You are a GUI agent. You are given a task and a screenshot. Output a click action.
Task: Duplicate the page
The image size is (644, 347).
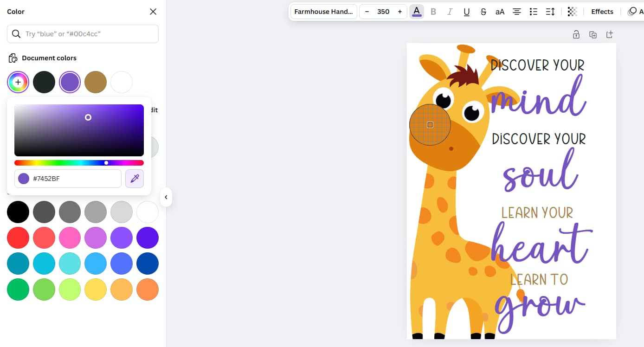pos(593,34)
